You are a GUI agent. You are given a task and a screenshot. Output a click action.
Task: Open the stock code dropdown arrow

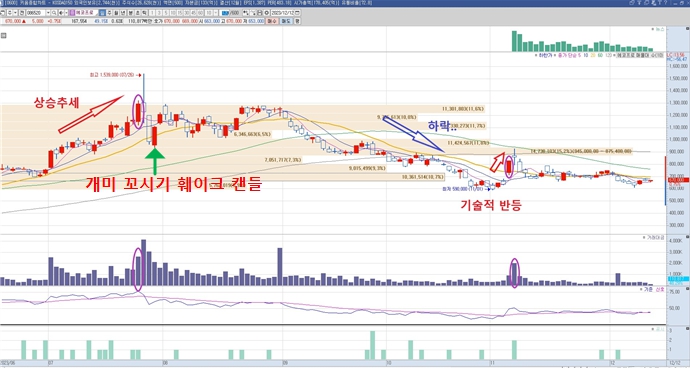(48, 13)
